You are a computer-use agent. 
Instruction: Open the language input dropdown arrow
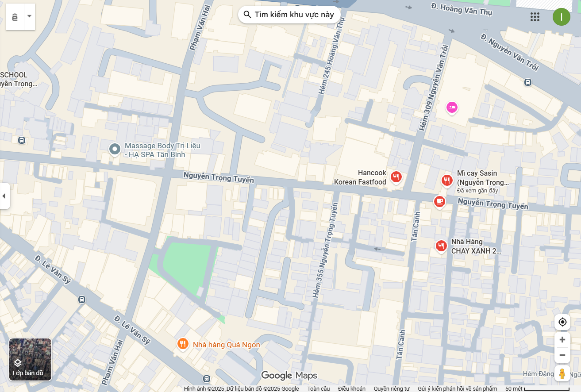coord(29,17)
